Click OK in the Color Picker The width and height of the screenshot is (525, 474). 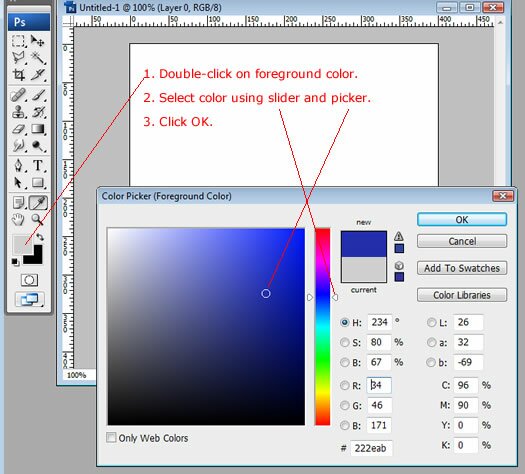tap(462, 220)
